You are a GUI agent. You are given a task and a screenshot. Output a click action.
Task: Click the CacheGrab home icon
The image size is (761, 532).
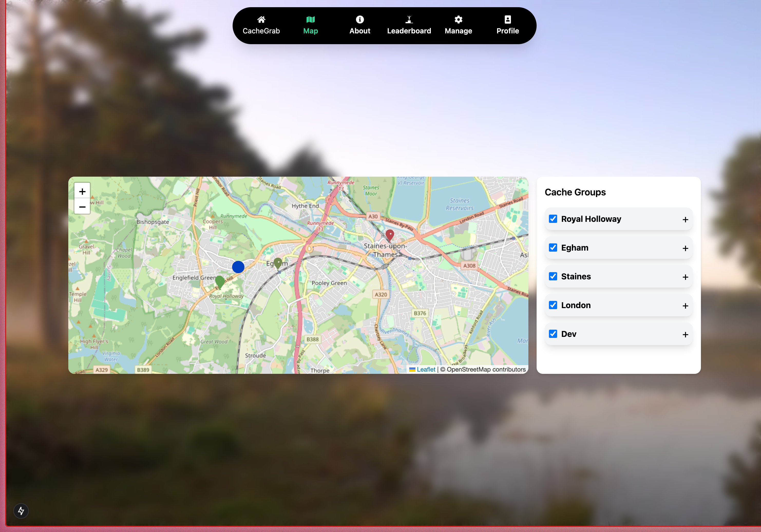pos(261,20)
